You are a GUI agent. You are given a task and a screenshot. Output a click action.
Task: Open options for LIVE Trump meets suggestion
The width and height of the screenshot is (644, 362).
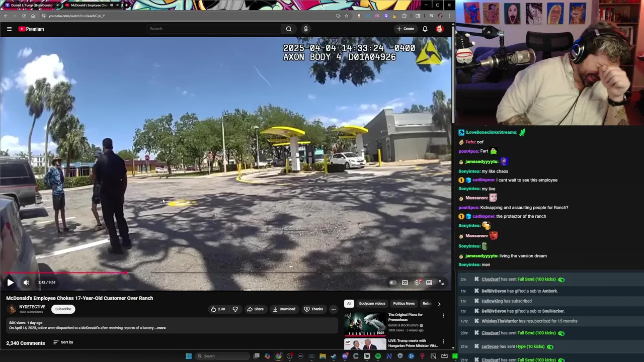(443, 341)
